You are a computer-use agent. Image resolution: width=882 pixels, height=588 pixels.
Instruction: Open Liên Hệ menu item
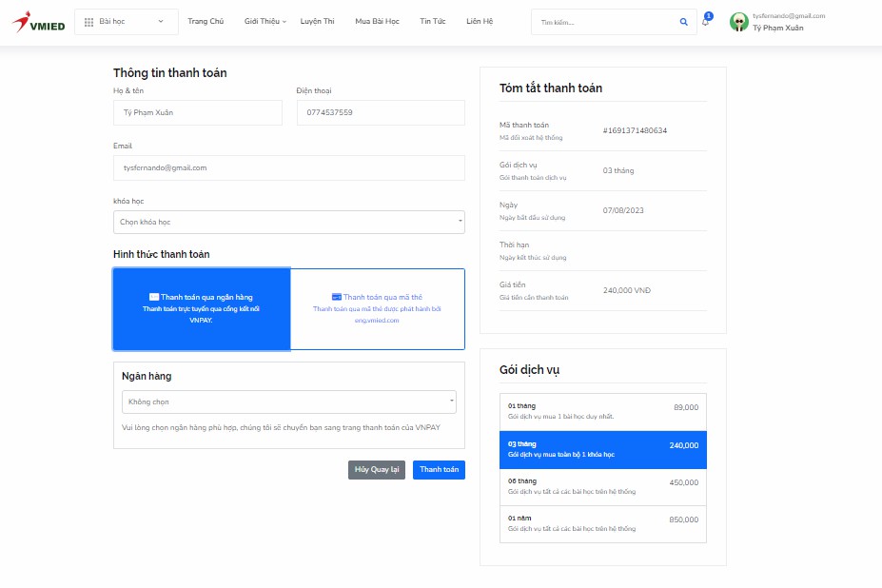coord(480,21)
